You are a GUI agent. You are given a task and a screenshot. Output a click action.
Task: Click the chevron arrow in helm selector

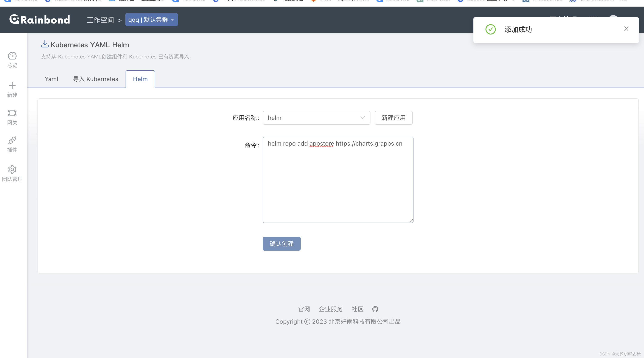point(362,118)
